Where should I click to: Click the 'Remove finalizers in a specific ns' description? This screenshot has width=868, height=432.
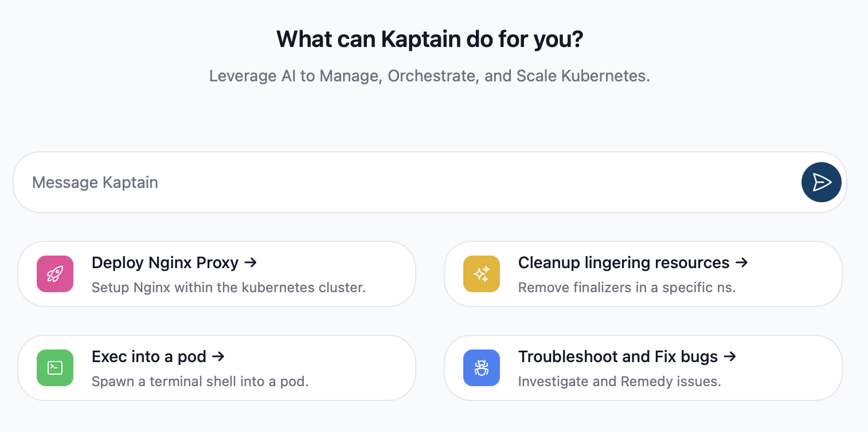coord(627,287)
